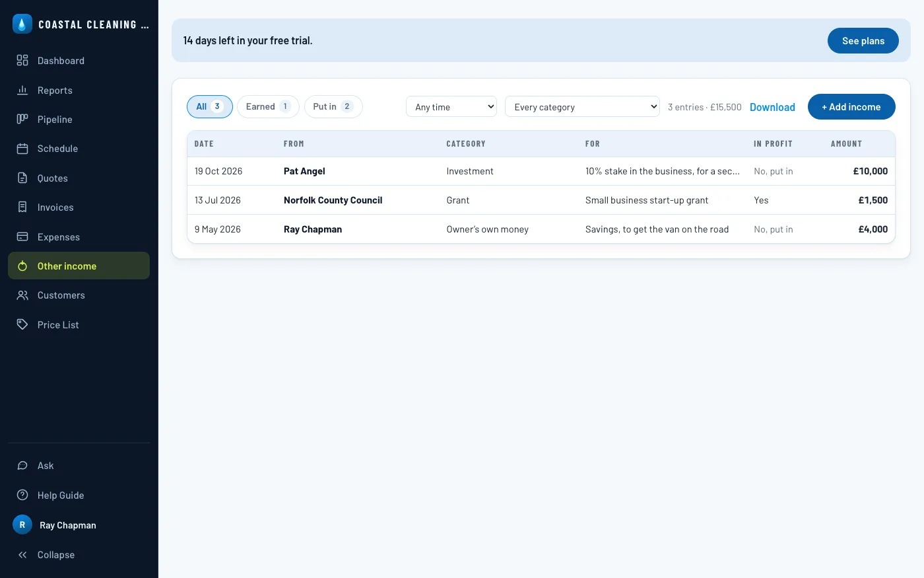The height and width of the screenshot is (578, 924).
Task: Open the Pipeline board icon
Action: (x=22, y=120)
